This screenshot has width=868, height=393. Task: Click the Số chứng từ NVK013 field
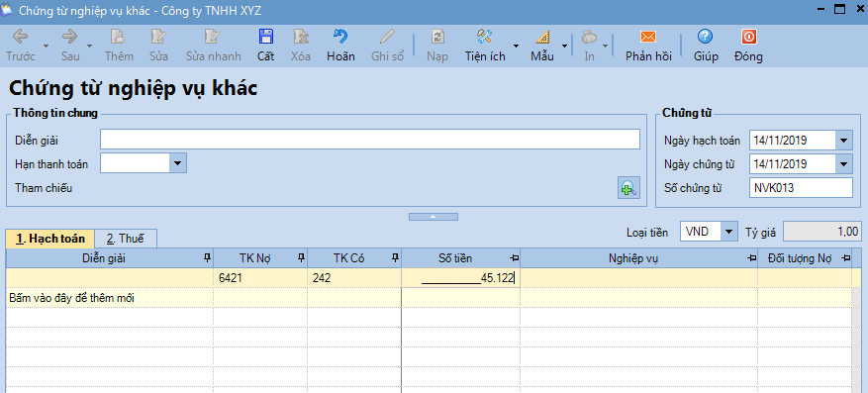click(x=801, y=188)
